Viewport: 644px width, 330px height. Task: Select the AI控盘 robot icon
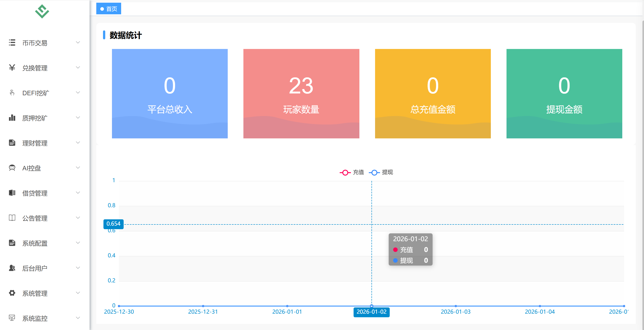[x=12, y=168]
